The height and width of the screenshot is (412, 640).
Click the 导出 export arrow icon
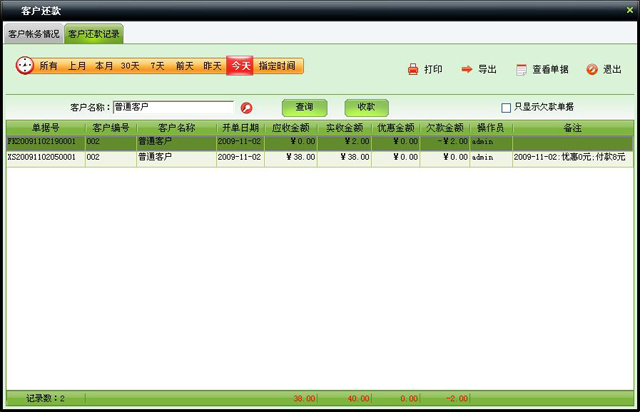[x=467, y=70]
